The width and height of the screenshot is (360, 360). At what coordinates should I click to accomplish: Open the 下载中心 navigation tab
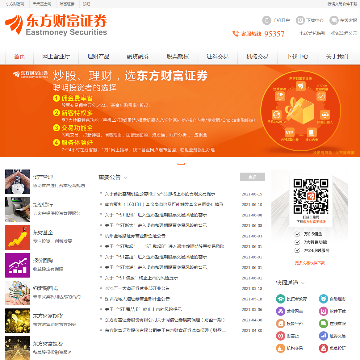[297, 56]
